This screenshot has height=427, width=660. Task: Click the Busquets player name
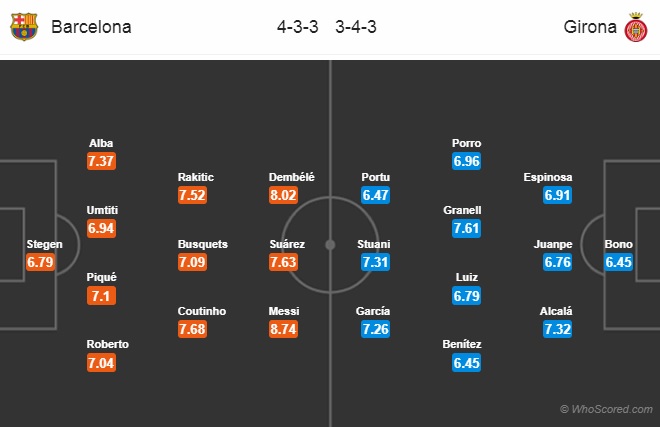click(x=203, y=244)
